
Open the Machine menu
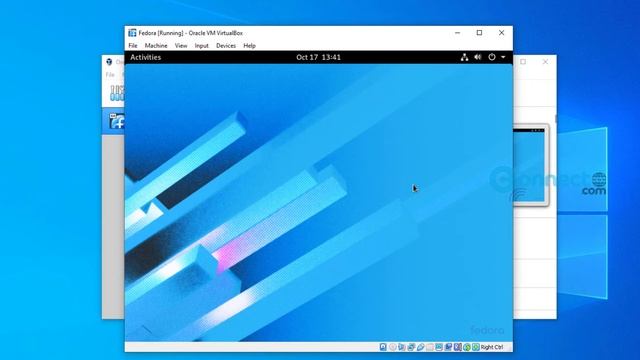[156, 46]
